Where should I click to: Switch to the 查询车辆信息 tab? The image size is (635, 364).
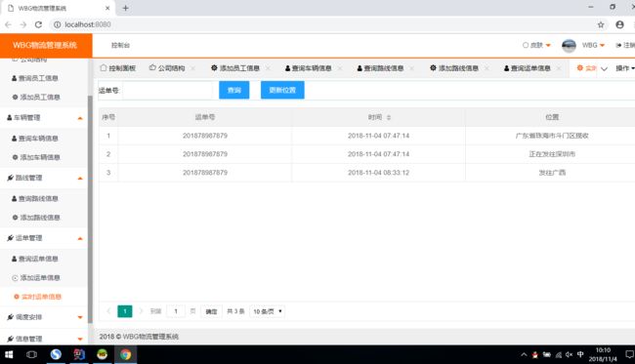point(308,68)
